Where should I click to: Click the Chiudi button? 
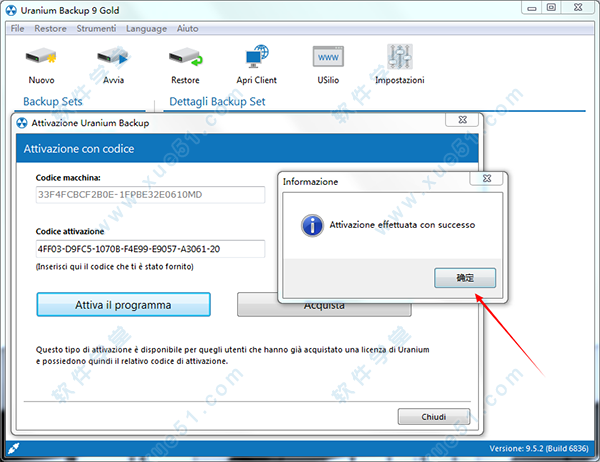pos(434,416)
